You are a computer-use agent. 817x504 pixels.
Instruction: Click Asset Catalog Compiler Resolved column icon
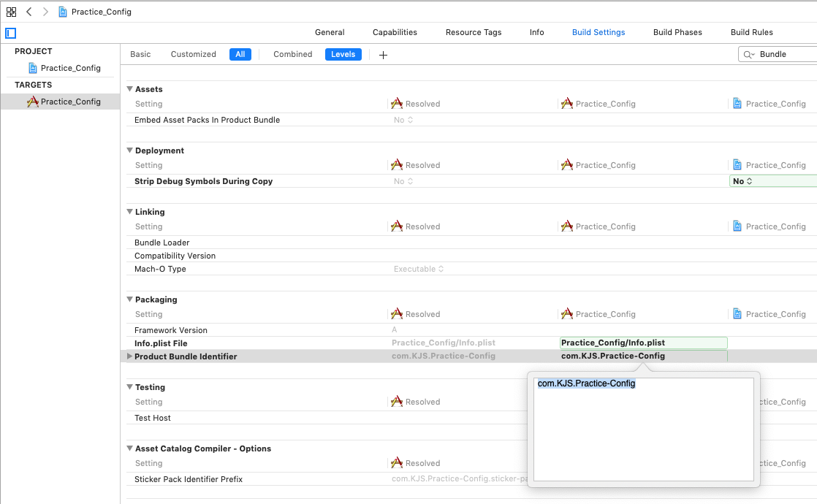[397, 462]
